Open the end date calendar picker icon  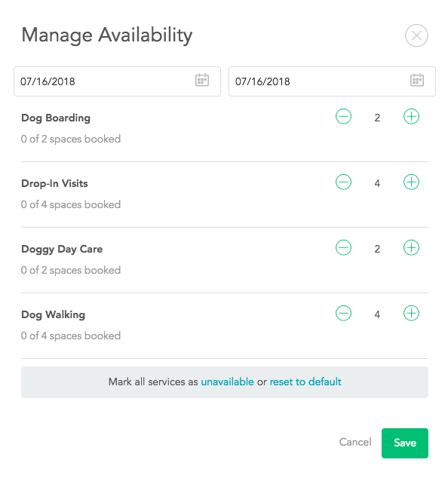[x=417, y=80]
